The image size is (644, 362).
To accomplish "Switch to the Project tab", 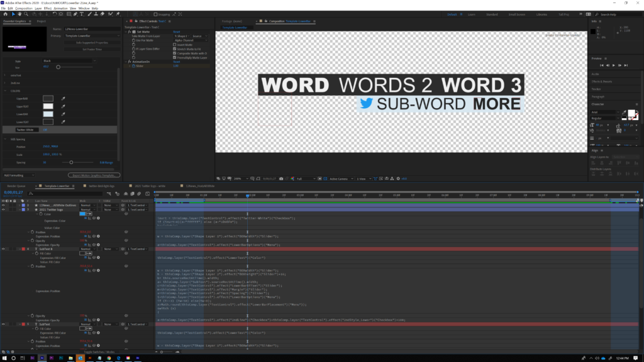I will [41, 21].
